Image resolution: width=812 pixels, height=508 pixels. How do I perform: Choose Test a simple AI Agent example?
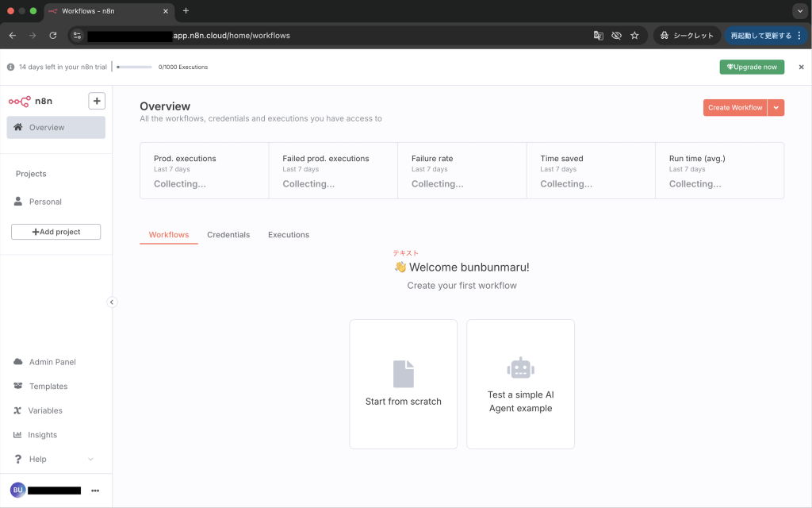520,384
